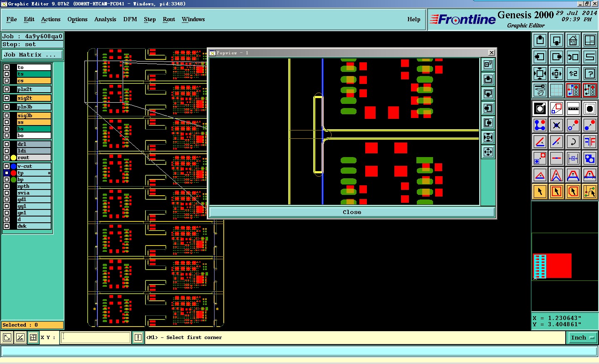Click the pan up icon in Popview sidebar
The width and height of the screenshot is (599, 364).
(488, 79)
